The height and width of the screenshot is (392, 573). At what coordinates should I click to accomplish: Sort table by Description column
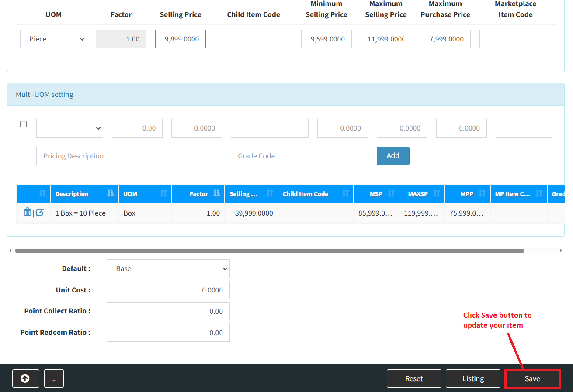click(x=84, y=194)
